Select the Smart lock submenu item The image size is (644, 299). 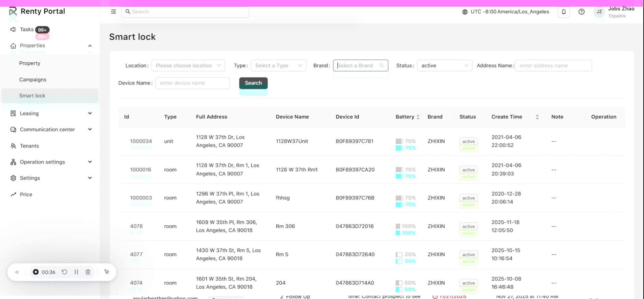(50, 96)
